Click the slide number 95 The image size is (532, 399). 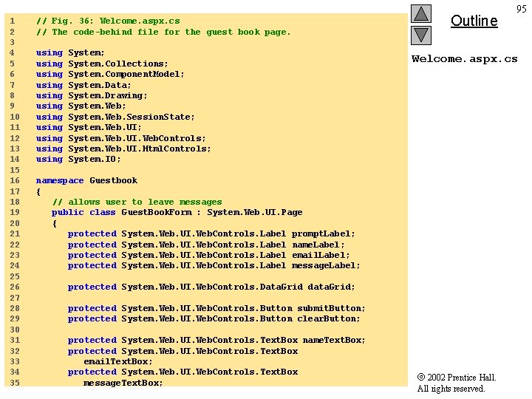522,9
